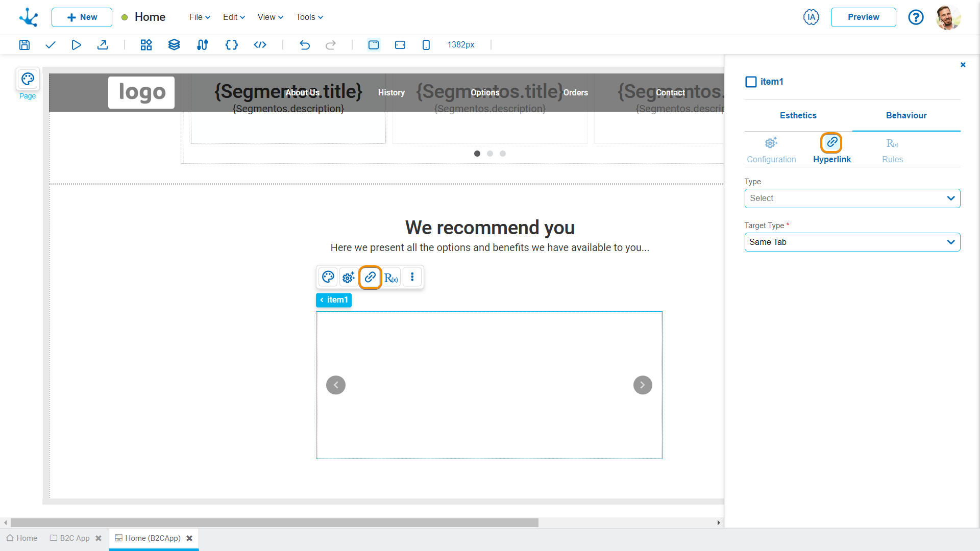Screen dimensions: 980x551
Task: Open the File menu
Action: coord(198,17)
